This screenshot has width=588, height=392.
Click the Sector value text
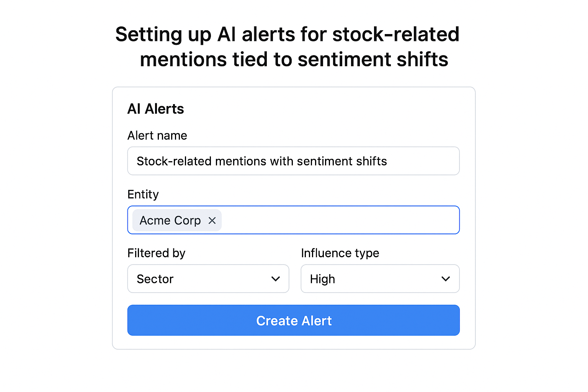(x=155, y=279)
